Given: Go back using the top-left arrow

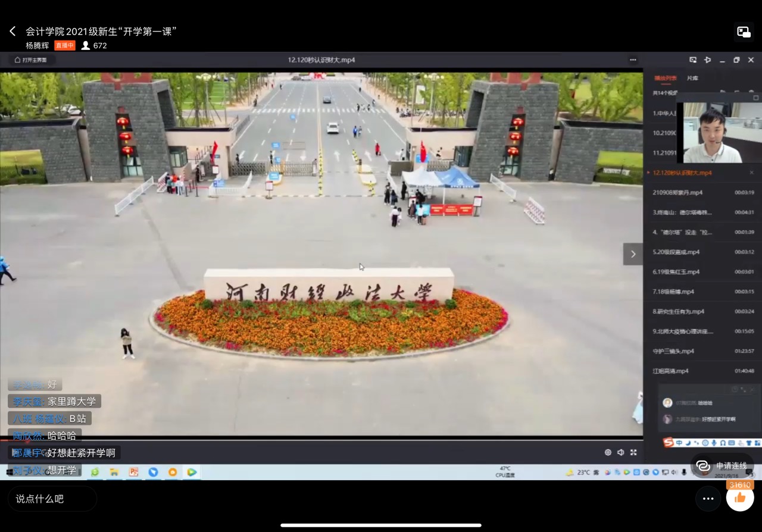Looking at the screenshot, I should 13,32.
